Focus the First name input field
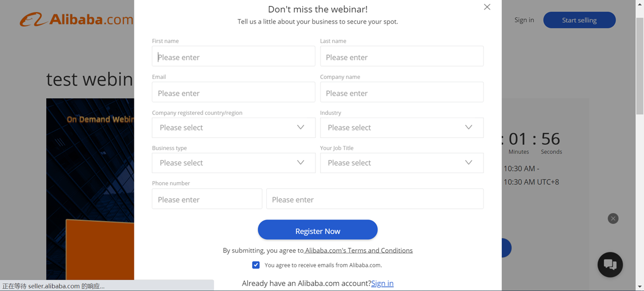 (x=233, y=56)
